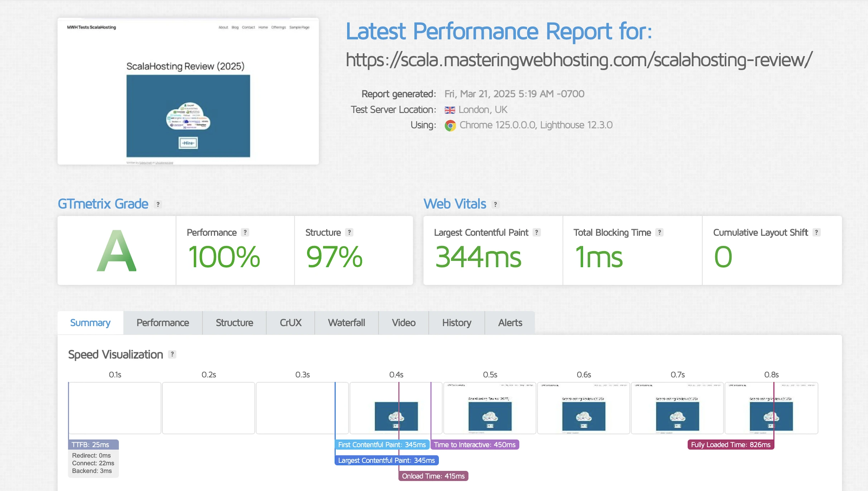Select the Structure tab
The width and height of the screenshot is (868, 491).
coord(234,323)
